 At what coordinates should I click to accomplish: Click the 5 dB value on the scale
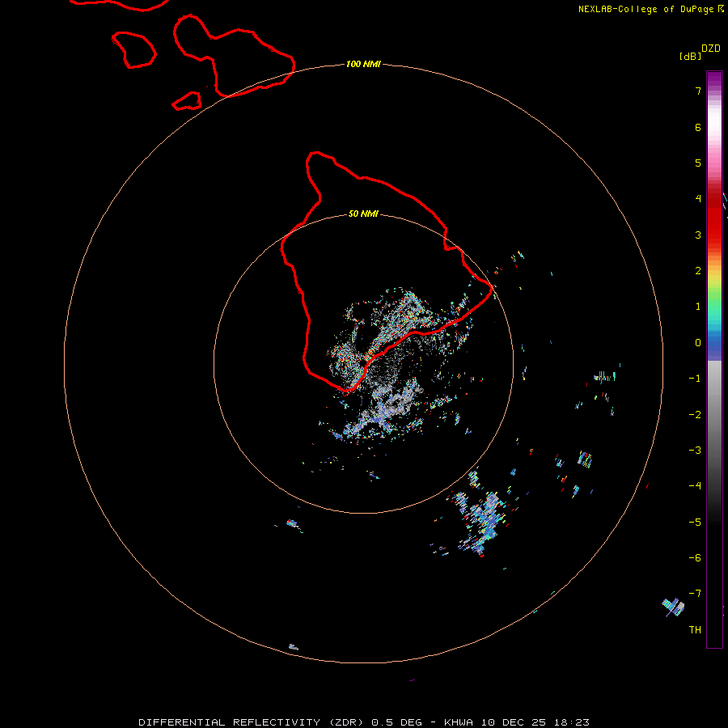click(698, 163)
